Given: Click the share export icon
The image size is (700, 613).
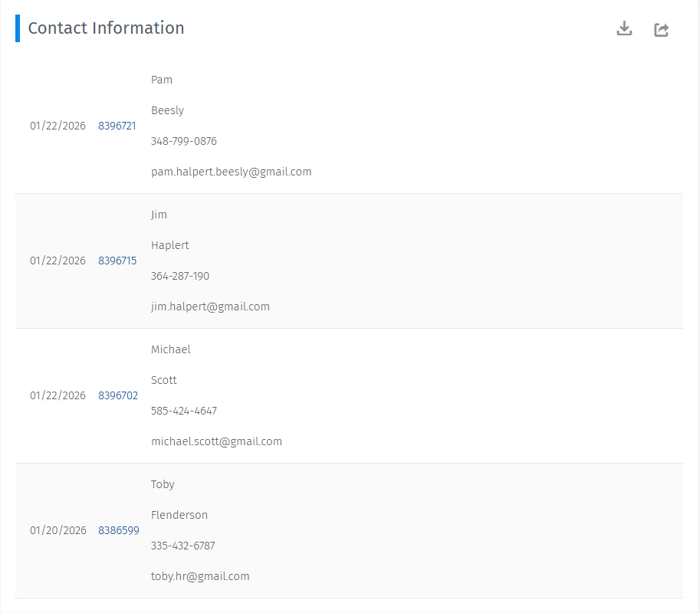Looking at the screenshot, I should pos(661,30).
